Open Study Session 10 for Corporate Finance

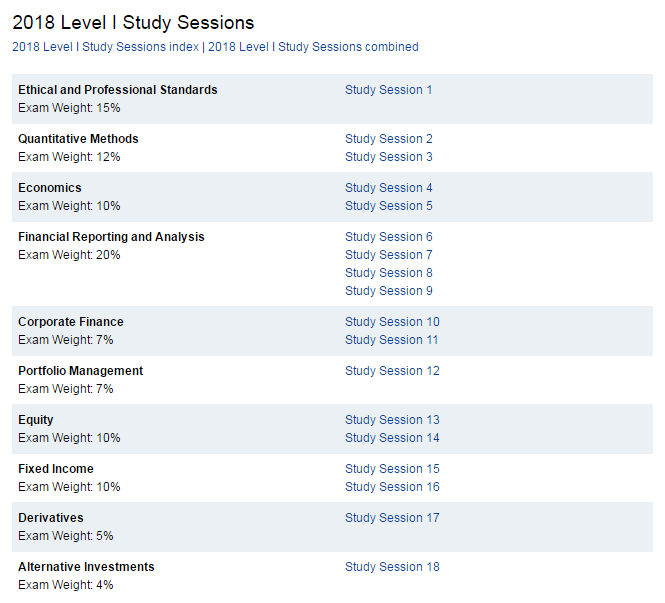(392, 322)
